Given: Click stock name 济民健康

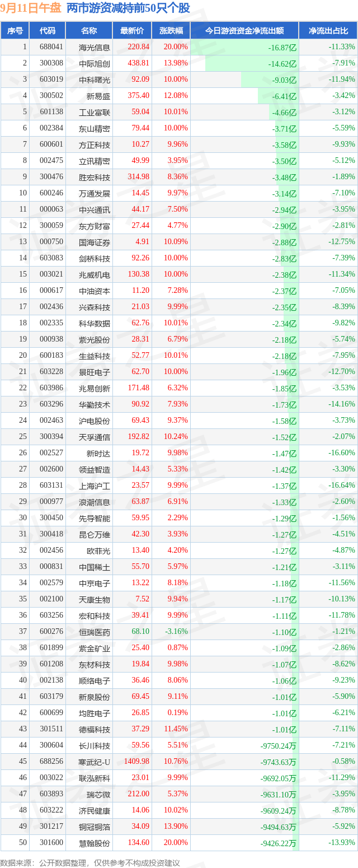Looking at the screenshot, I should tap(95, 811).
